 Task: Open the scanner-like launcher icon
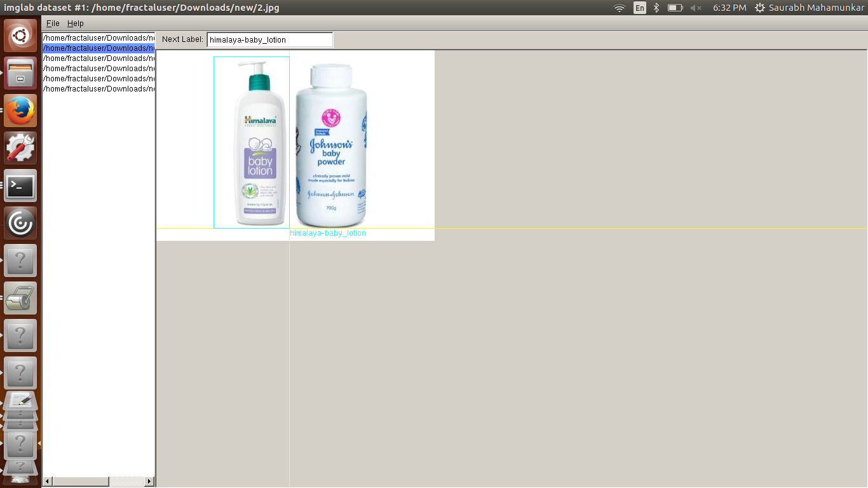tap(20, 298)
